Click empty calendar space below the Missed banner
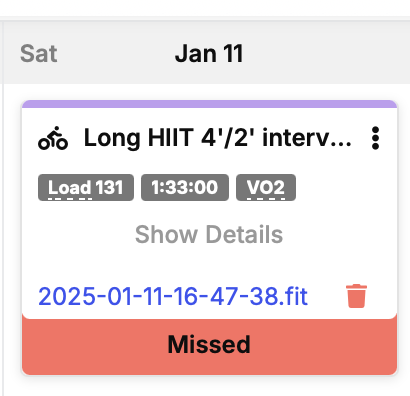Image resolution: width=410 pixels, height=396 pixels. [x=210, y=387]
